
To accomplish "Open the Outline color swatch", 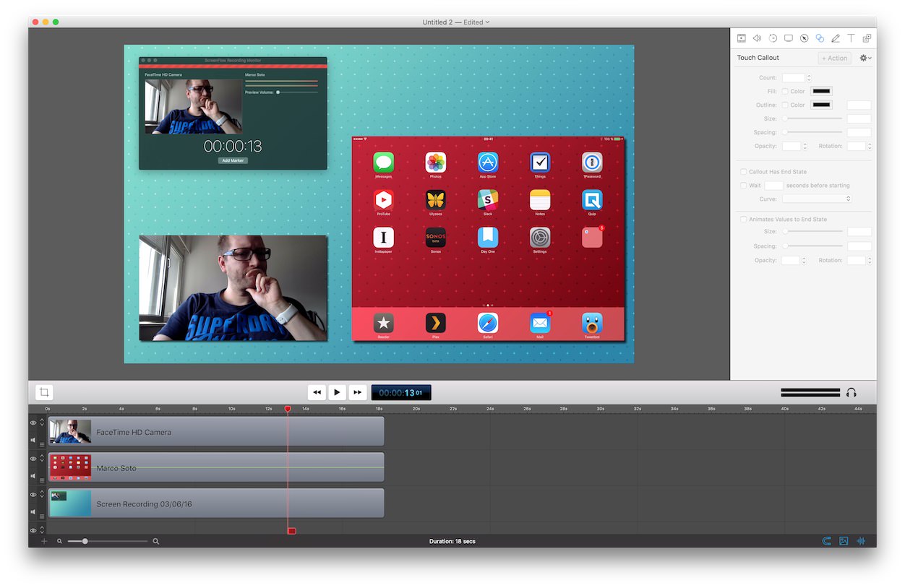I will pos(821,105).
